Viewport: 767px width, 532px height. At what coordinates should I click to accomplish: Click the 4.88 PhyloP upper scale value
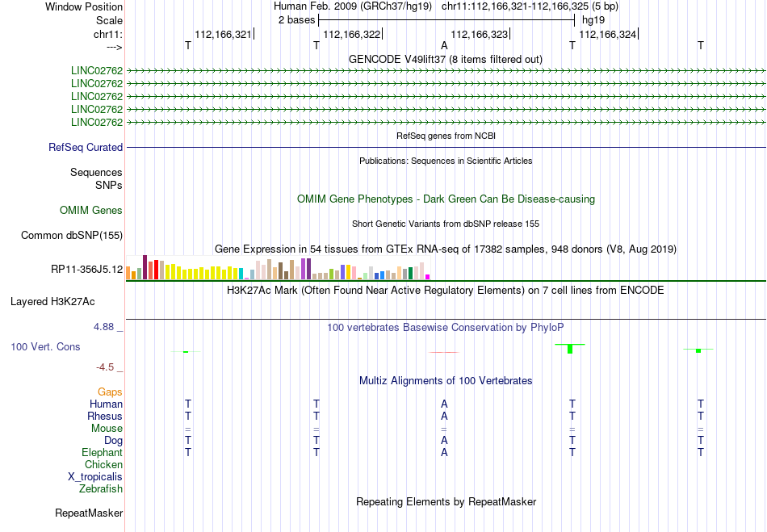pyautogui.click(x=103, y=327)
